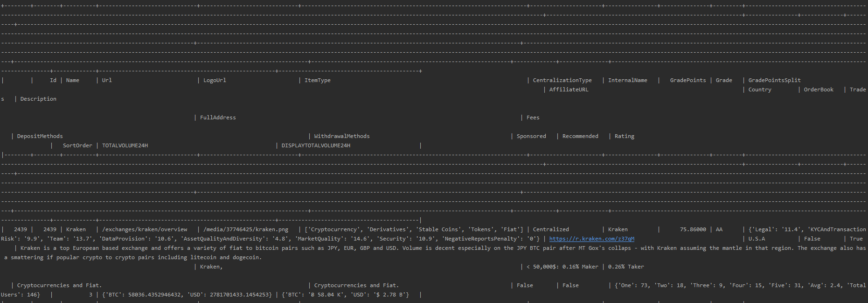The height and width of the screenshot is (303, 868).
Task: Click the Name column header
Action: pos(73,80)
